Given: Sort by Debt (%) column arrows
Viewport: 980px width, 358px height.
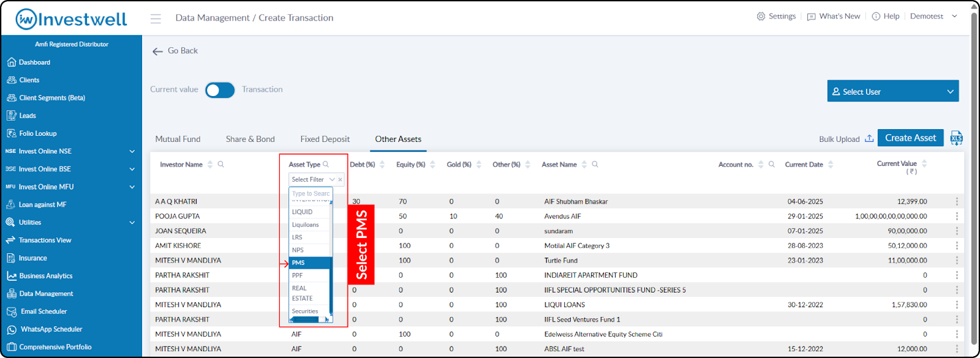Looking at the screenshot, I should pos(382,165).
